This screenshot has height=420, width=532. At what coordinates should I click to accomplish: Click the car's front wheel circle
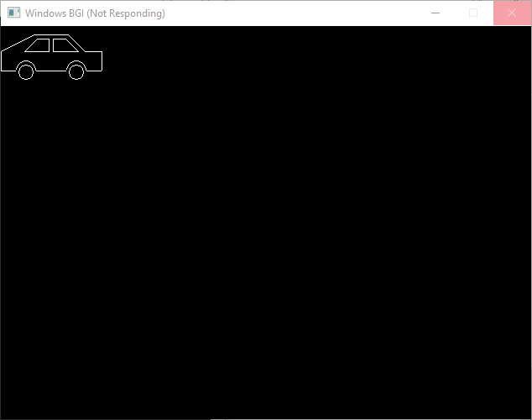[x=76, y=72]
